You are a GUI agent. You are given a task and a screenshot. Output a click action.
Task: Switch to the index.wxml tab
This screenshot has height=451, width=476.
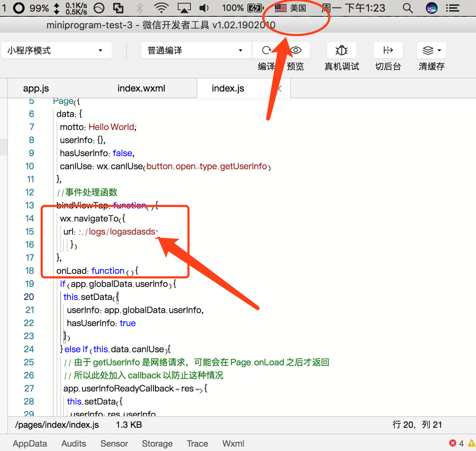(x=141, y=88)
